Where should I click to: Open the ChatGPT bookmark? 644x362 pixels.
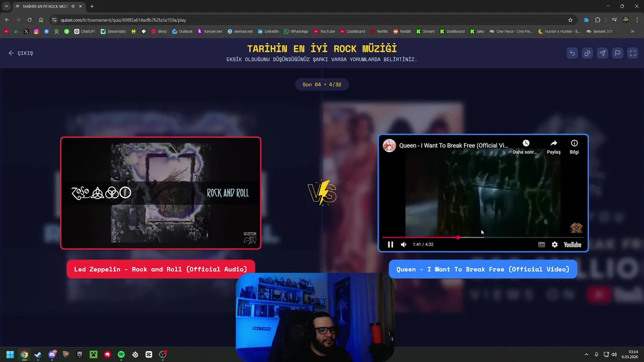pyautogui.click(x=85, y=31)
